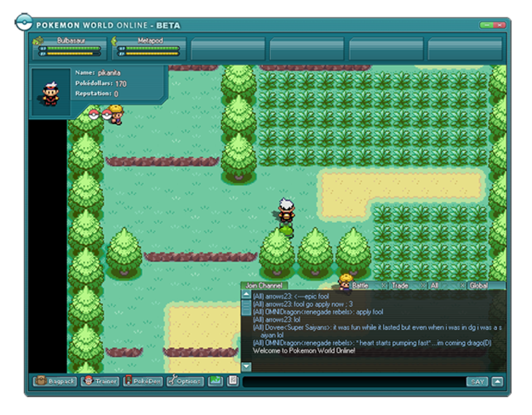Screen dimensions: 532x415
Task: Minimize the Pokemon World Online window
Action: click(x=487, y=25)
